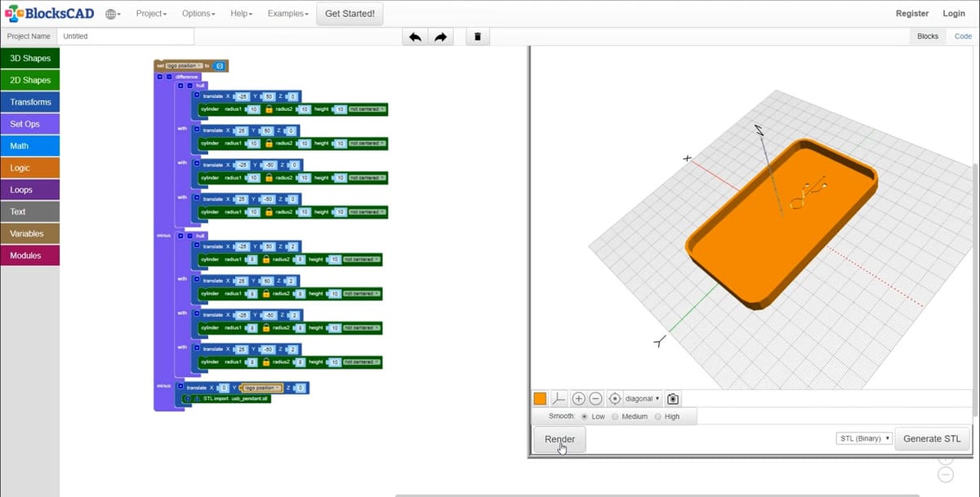Open the 2D Shapes category
The width and height of the screenshot is (980, 497).
coord(30,80)
